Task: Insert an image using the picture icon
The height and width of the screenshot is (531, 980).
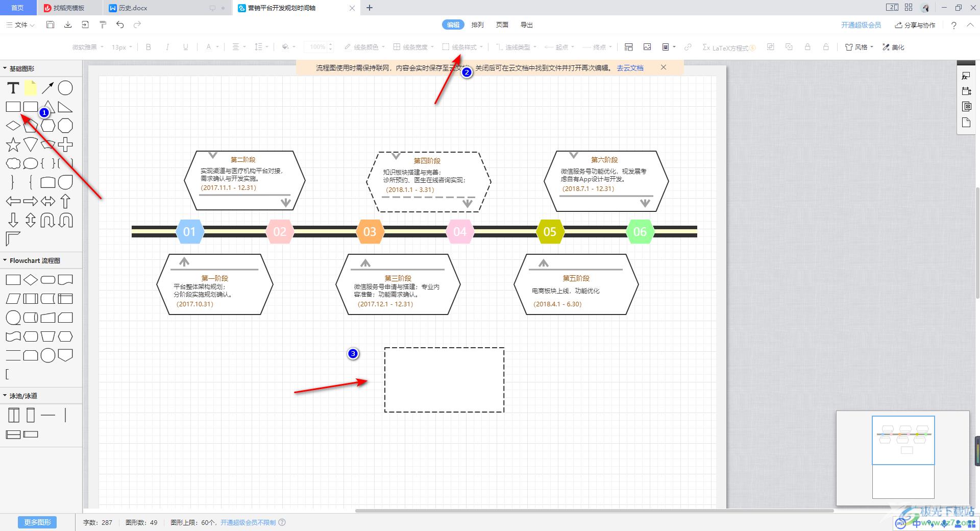Action: (647, 47)
